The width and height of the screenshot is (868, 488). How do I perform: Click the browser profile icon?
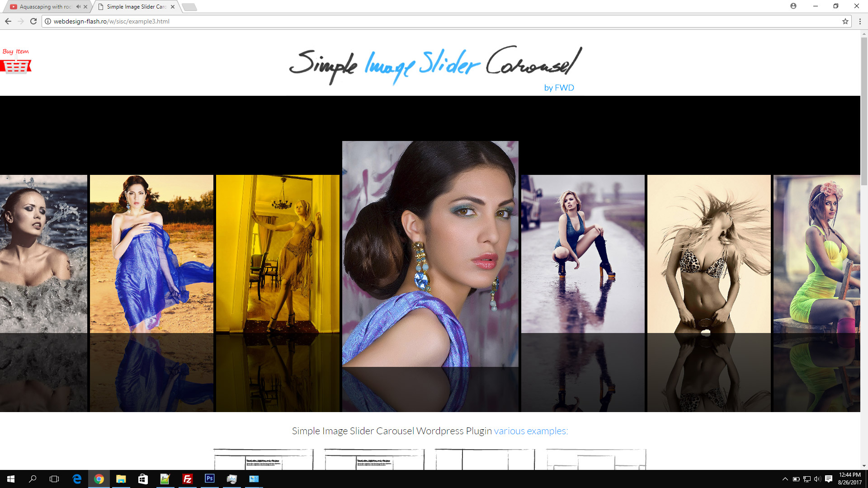(x=794, y=6)
